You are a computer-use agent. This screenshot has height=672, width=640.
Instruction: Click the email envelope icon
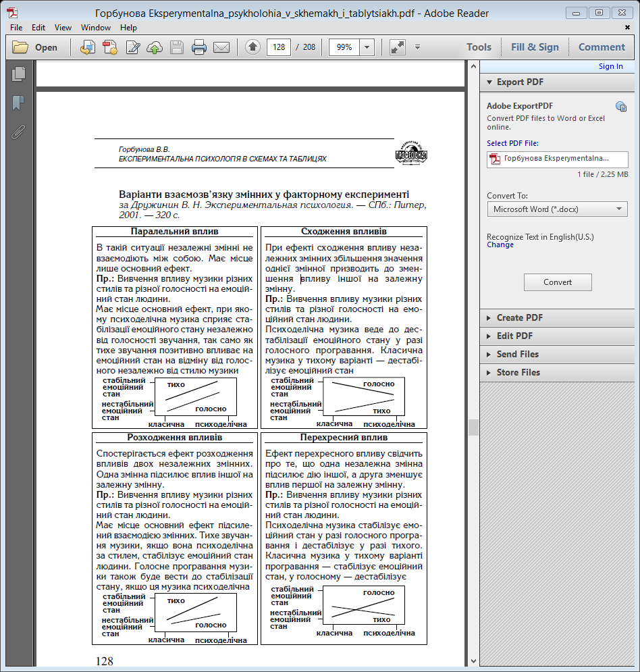[x=221, y=47]
